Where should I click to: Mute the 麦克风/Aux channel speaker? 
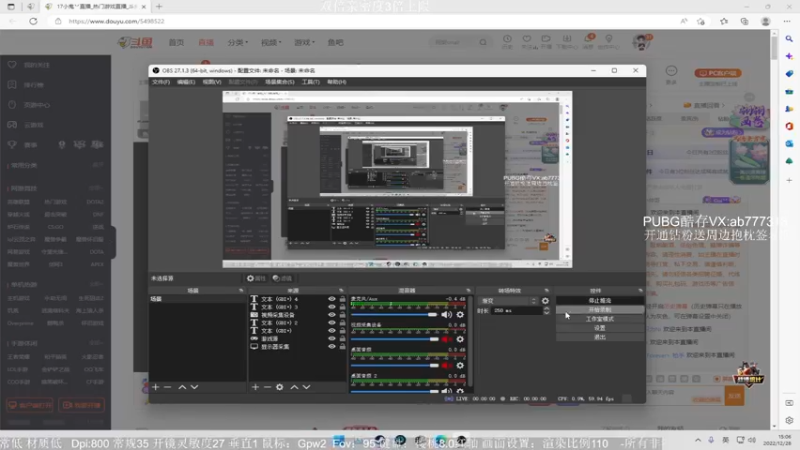[446, 315]
